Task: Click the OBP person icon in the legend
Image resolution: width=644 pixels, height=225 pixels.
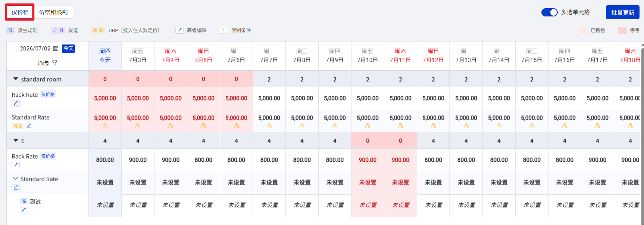Action: pyautogui.click(x=95, y=30)
